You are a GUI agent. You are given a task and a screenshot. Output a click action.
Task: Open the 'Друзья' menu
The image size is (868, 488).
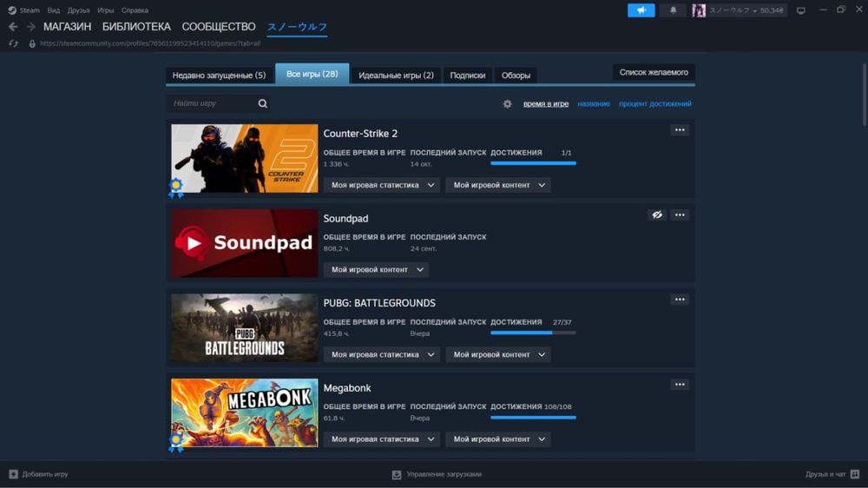[x=79, y=10]
